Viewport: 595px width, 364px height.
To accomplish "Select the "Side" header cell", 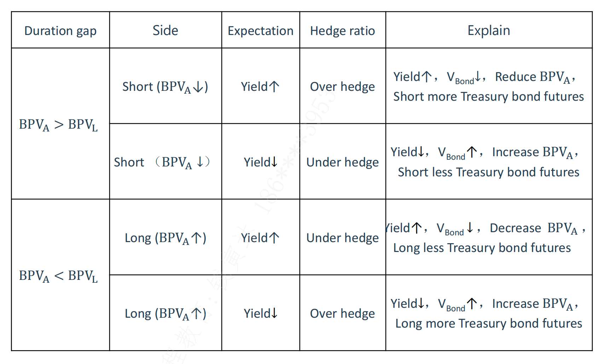I will [165, 31].
